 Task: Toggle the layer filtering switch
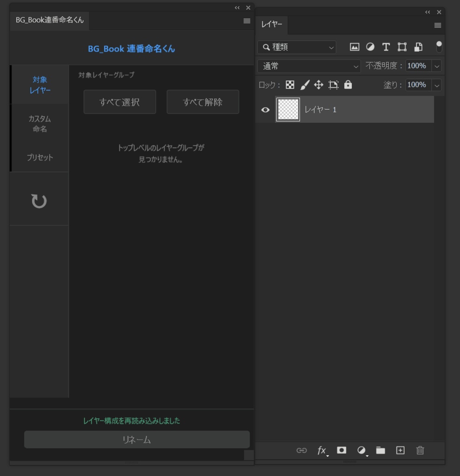(x=439, y=47)
